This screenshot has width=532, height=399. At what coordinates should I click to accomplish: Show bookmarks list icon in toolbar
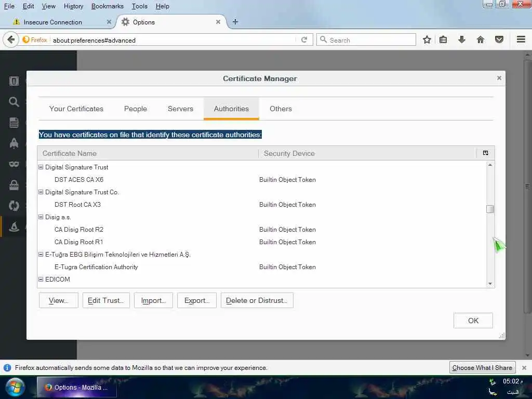(443, 39)
